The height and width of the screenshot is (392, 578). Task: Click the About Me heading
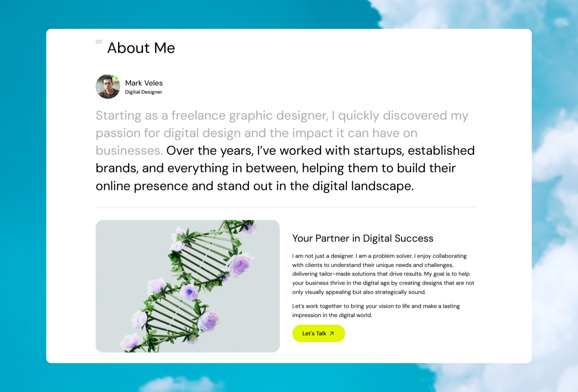[141, 48]
